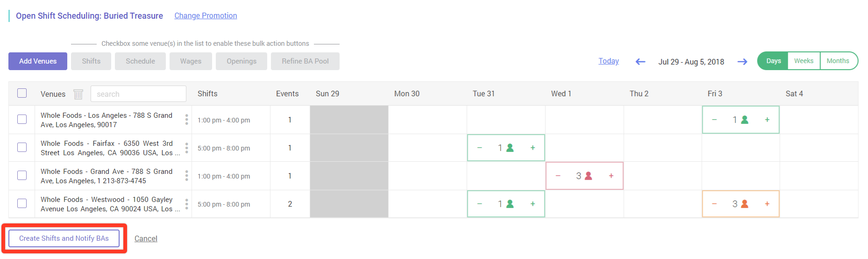Check the Whole Foods Fairfax row checkbox
868x259 pixels.
(x=22, y=147)
